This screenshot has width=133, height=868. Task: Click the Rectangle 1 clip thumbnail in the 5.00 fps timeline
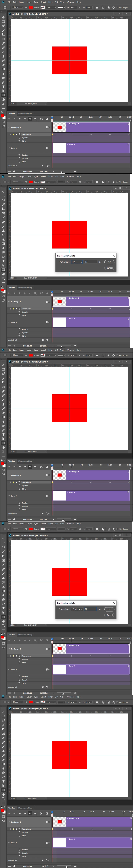click(59, 822)
